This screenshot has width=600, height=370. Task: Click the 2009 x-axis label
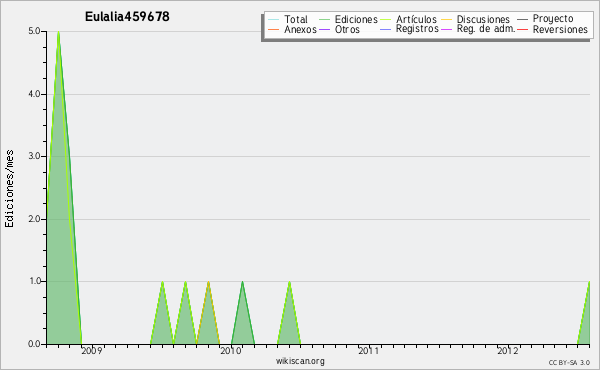click(92, 350)
